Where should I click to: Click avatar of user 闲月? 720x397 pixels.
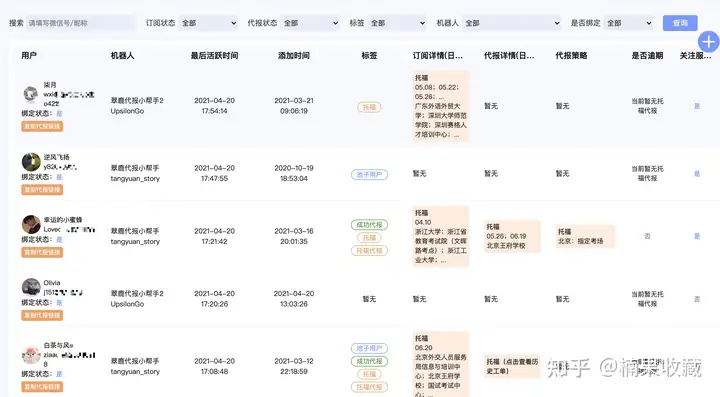click(x=31, y=94)
